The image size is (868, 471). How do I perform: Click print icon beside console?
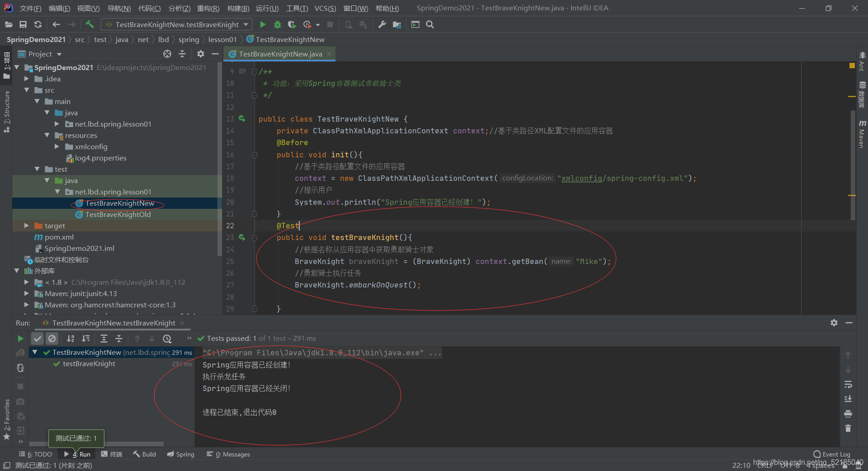coord(848,414)
